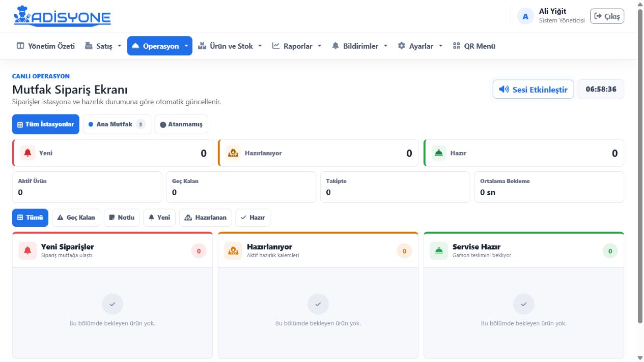This screenshot has width=644, height=362.
Task: Click the orange cooking icon in Hazırlanıyor counter
Action: coord(233,153)
